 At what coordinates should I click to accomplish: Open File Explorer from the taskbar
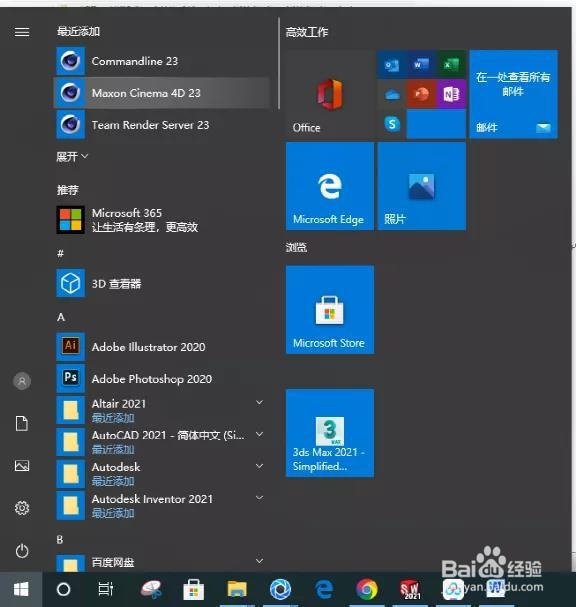coord(237,590)
